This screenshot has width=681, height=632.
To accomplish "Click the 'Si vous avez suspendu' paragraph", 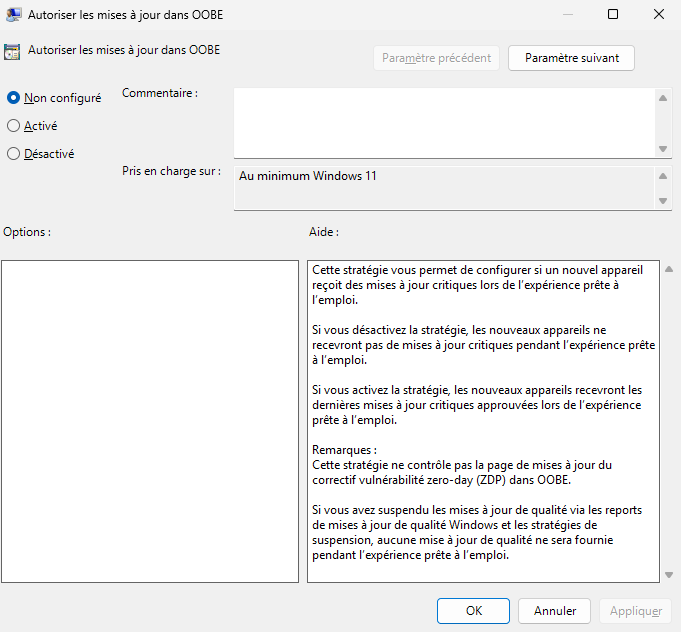I will tap(477, 533).
